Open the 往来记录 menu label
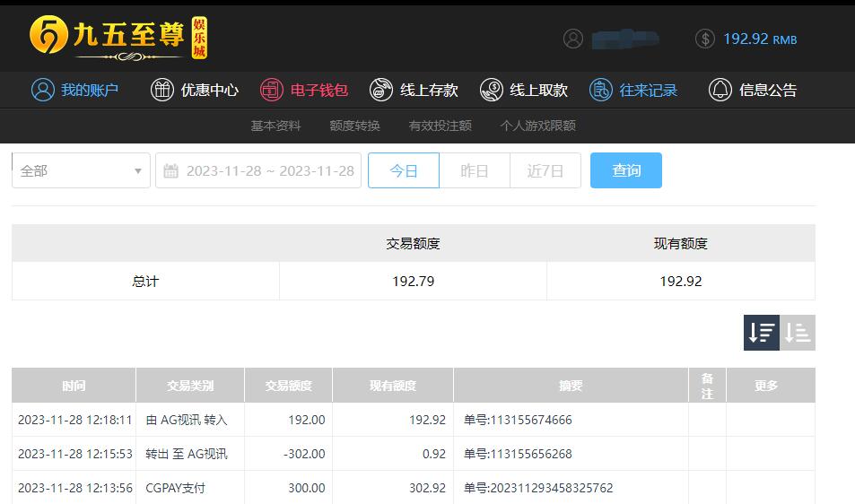The width and height of the screenshot is (855, 504). click(649, 90)
